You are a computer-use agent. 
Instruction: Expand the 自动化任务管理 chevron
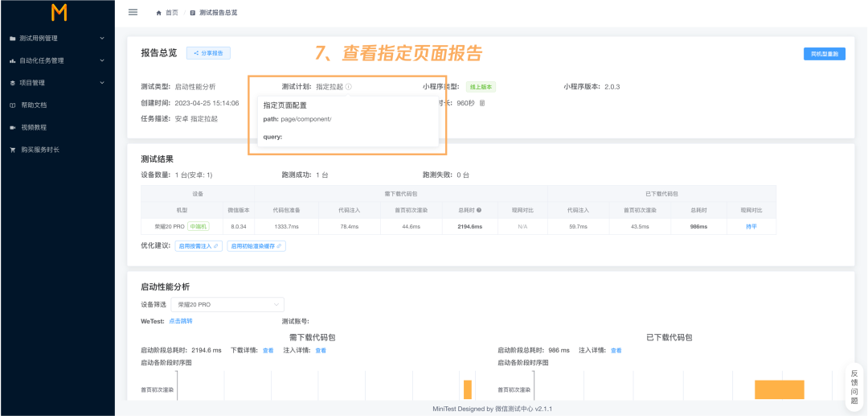pyautogui.click(x=102, y=60)
